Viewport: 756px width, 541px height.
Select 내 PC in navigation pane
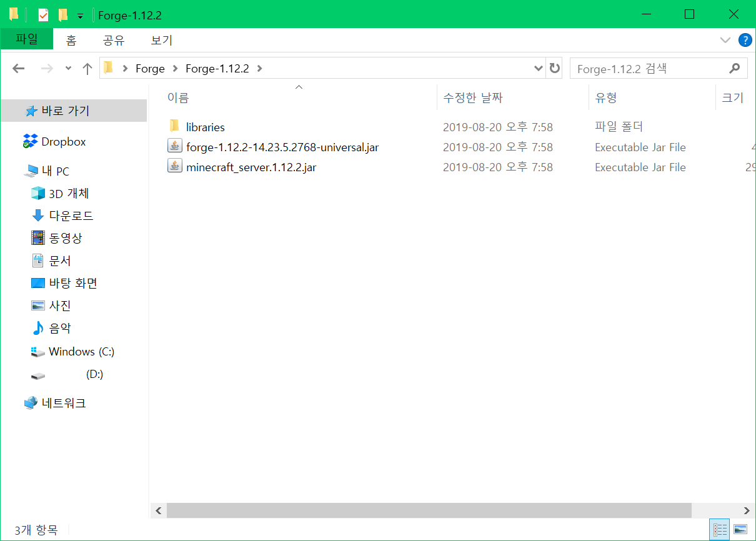[55, 171]
